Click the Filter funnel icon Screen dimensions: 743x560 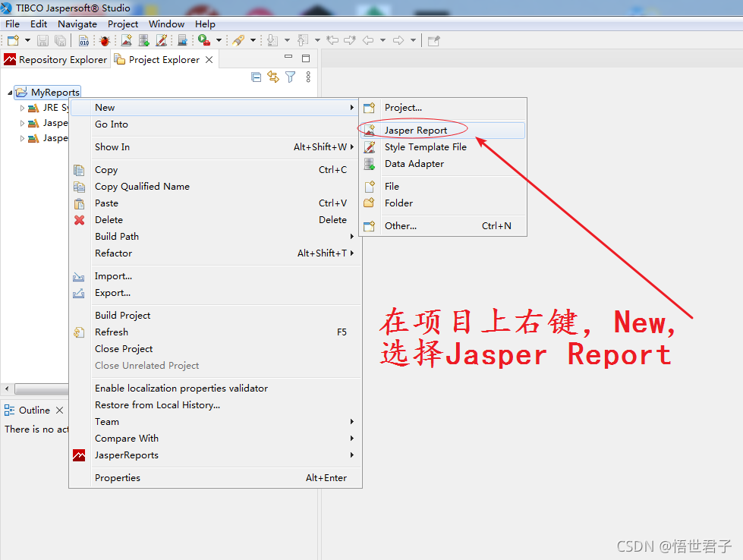coord(291,77)
